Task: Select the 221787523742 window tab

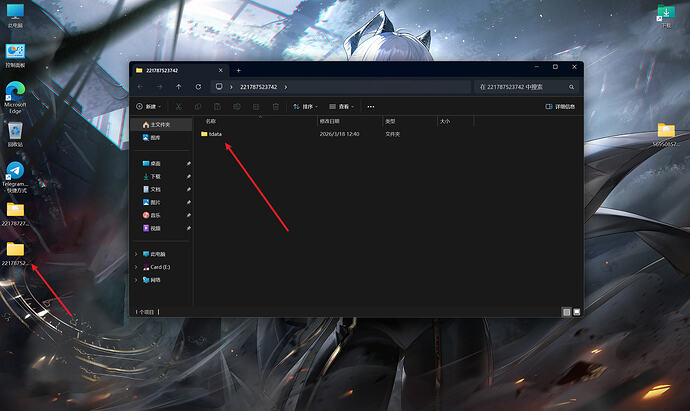Action: click(180, 70)
